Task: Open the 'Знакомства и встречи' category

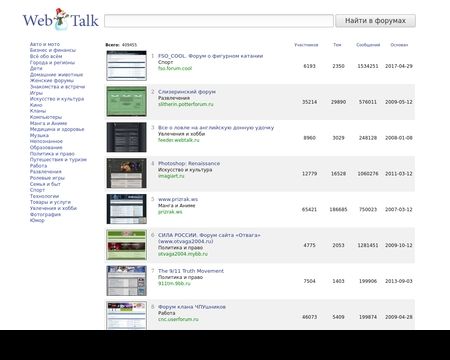Action: click(x=57, y=87)
